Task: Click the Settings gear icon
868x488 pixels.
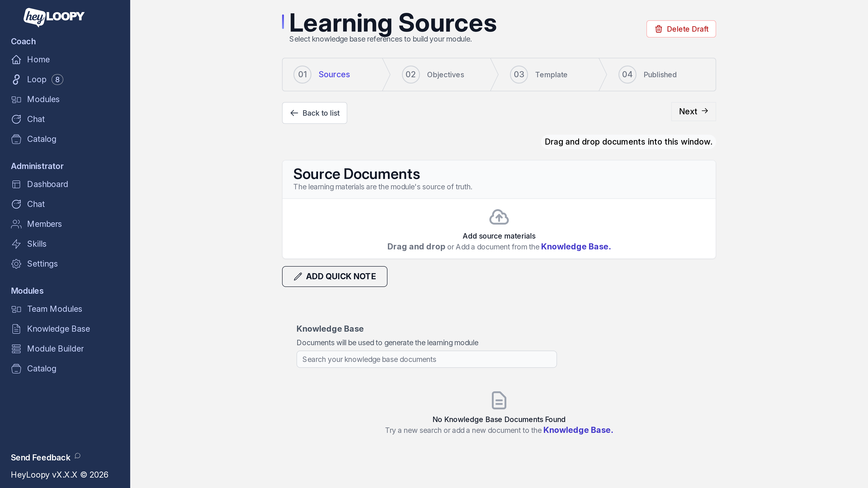Action: 16,264
